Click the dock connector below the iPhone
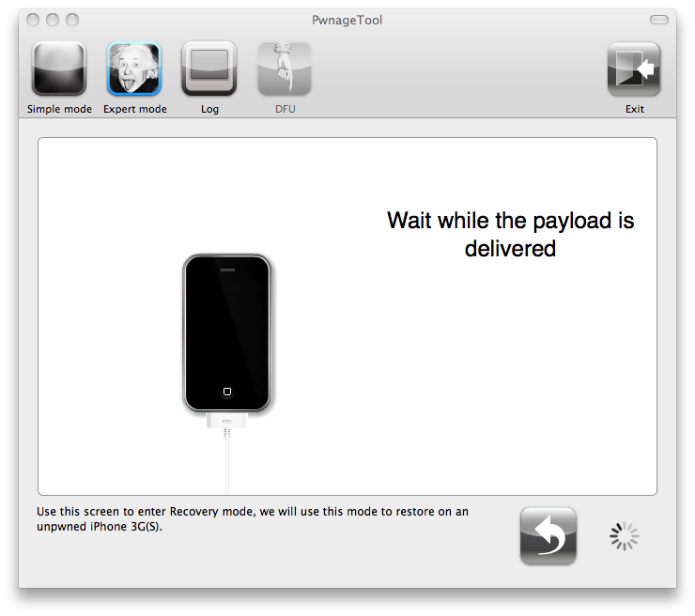This screenshot has height=616, width=695. pyautogui.click(x=227, y=421)
